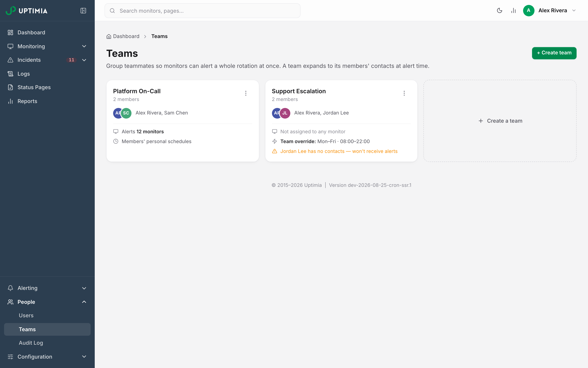Image resolution: width=588 pixels, height=368 pixels.
Task: Click the Status Pages document icon
Action: (x=10, y=87)
